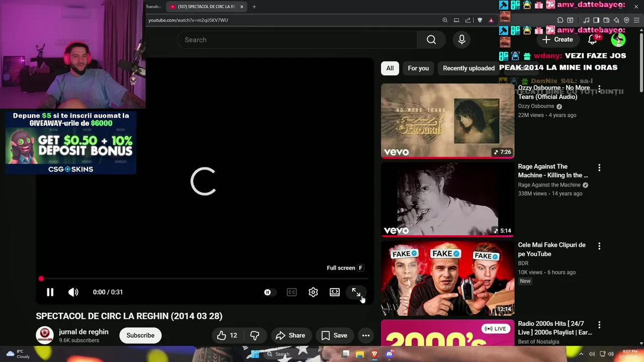The width and height of the screenshot is (644, 362).
Task: Open the Brave Wallet icon
Action: pos(606,20)
